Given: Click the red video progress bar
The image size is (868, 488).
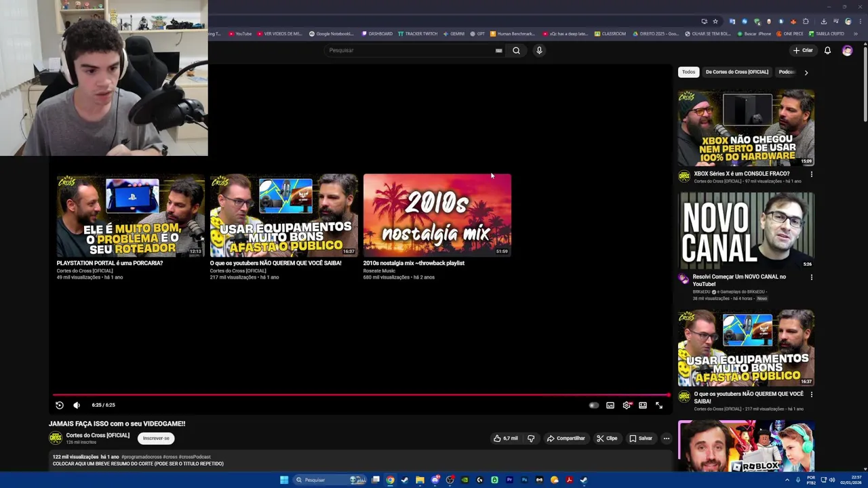Looking at the screenshot, I should pos(361,394).
